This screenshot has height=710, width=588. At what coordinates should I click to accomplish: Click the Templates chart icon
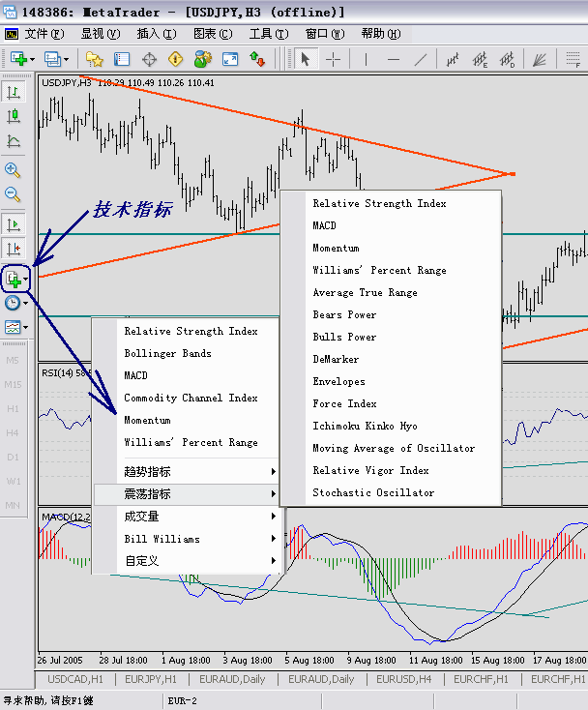point(13,327)
